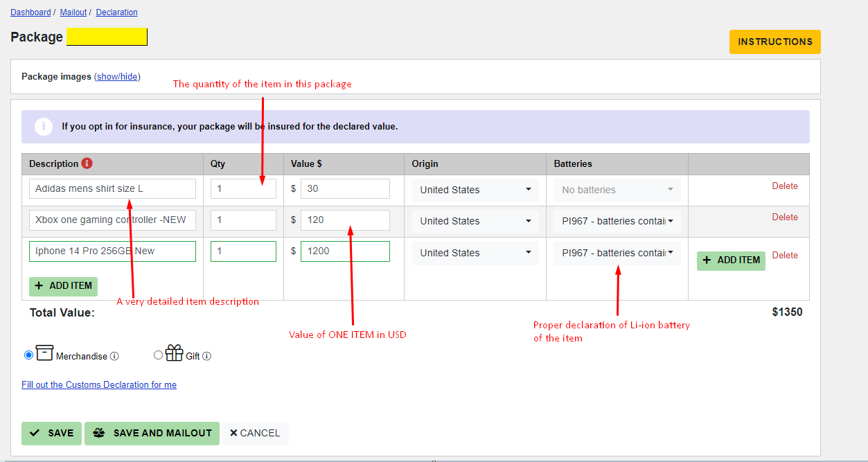Select the Merchandise radio button
The image size is (868, 462).
[x=28, y=355]
